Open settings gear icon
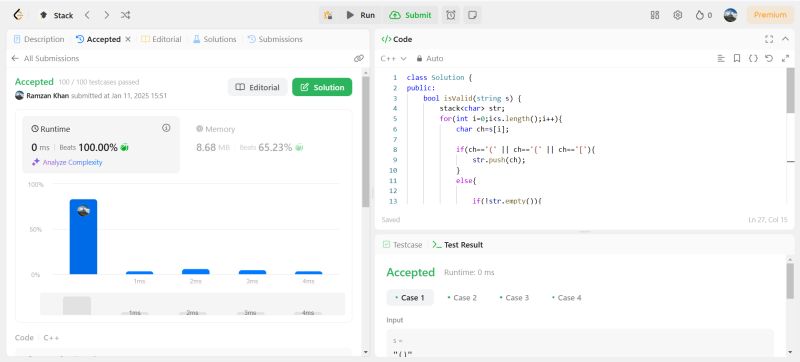 click(x=678, y=15)
